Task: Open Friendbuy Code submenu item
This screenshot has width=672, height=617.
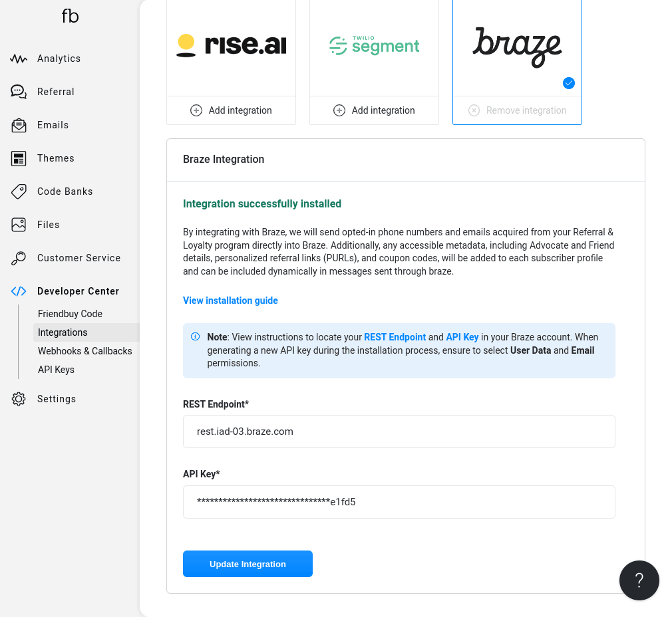Action: tap(70, 314)
